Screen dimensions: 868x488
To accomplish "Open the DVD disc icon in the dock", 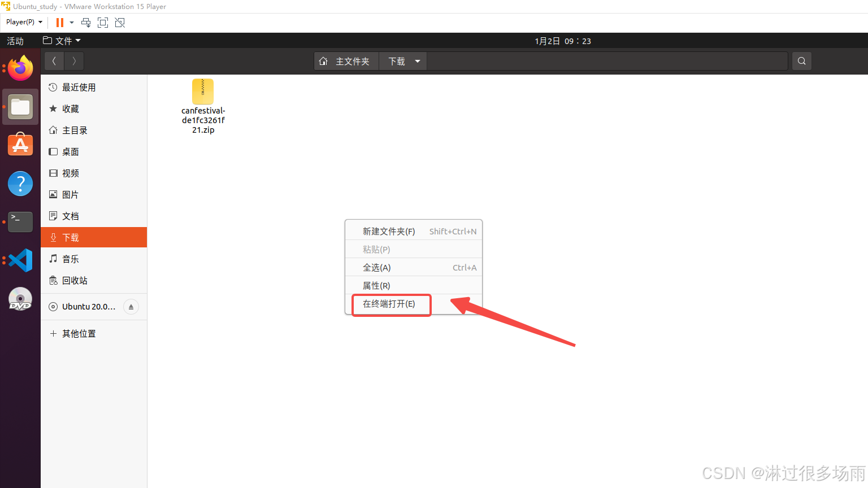I will click(x=20, y=299).
